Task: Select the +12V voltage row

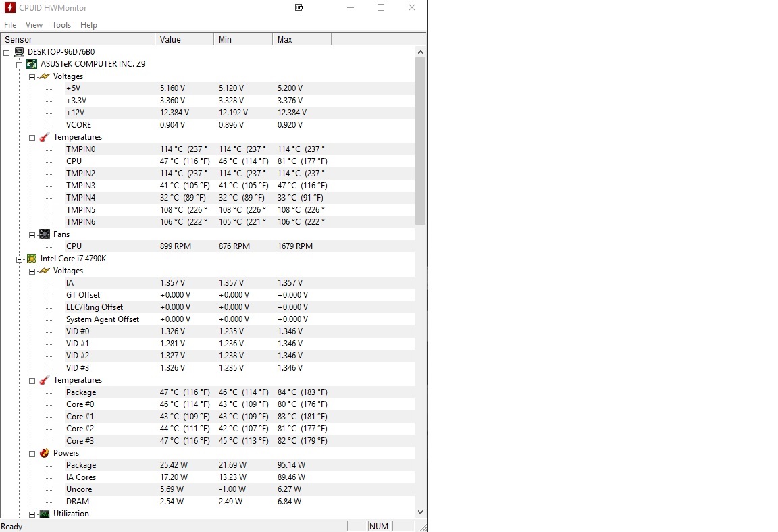Action: click(240, 113)
